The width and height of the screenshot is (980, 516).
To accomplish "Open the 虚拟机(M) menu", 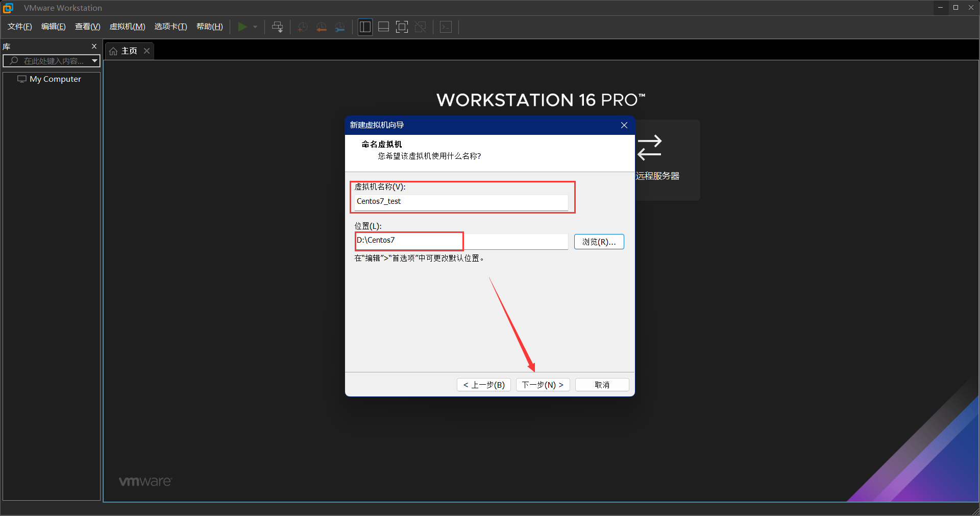I will pos(128,27).
